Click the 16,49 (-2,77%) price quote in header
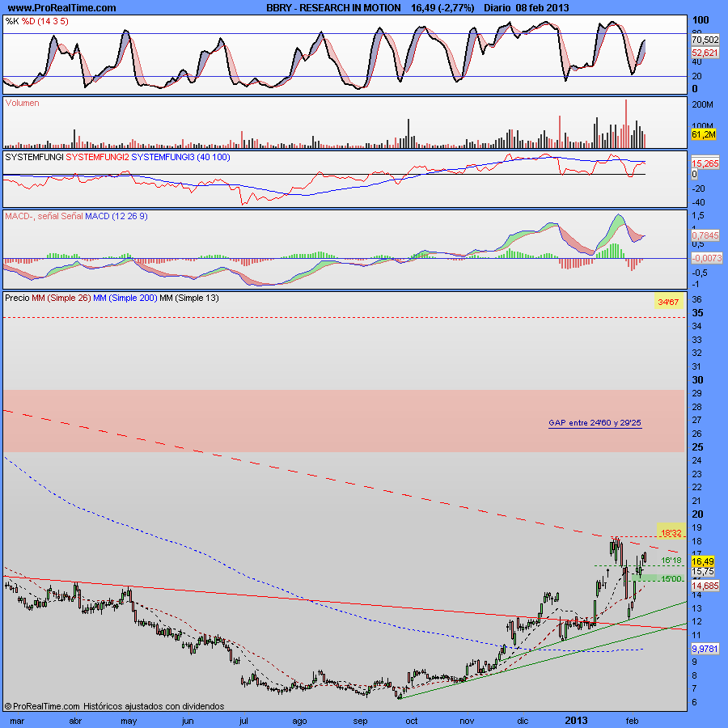The width and height of the screenshot is (728, 728). pos(442,8)
